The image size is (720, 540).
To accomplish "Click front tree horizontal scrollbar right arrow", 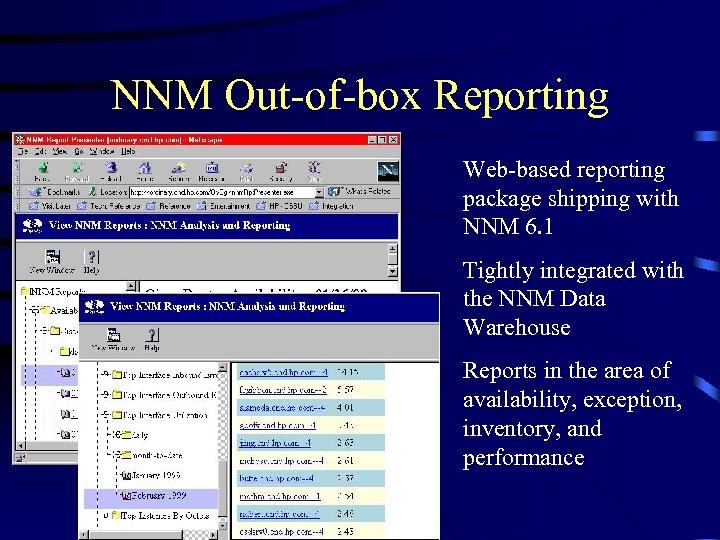I will tap(214, 535).
